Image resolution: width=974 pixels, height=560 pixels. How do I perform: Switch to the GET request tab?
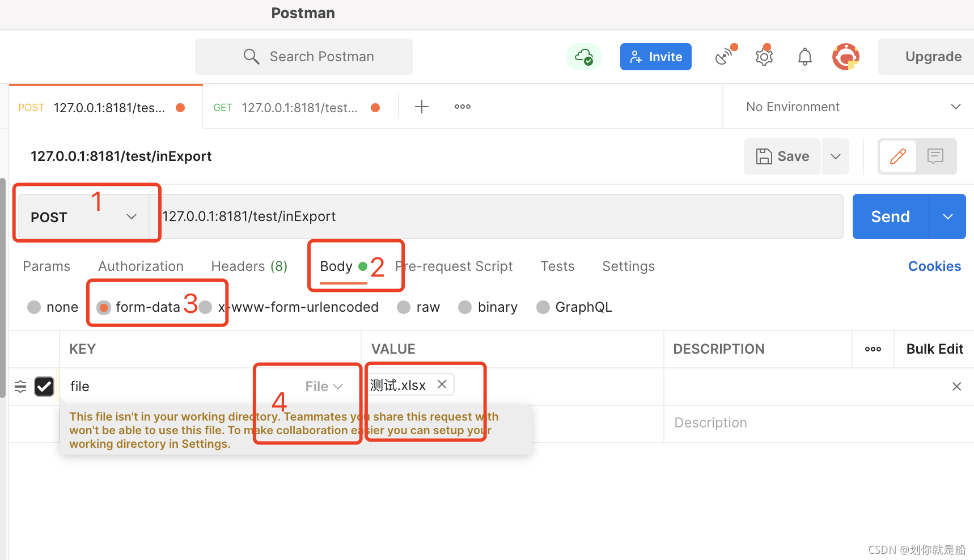(299, 107)
